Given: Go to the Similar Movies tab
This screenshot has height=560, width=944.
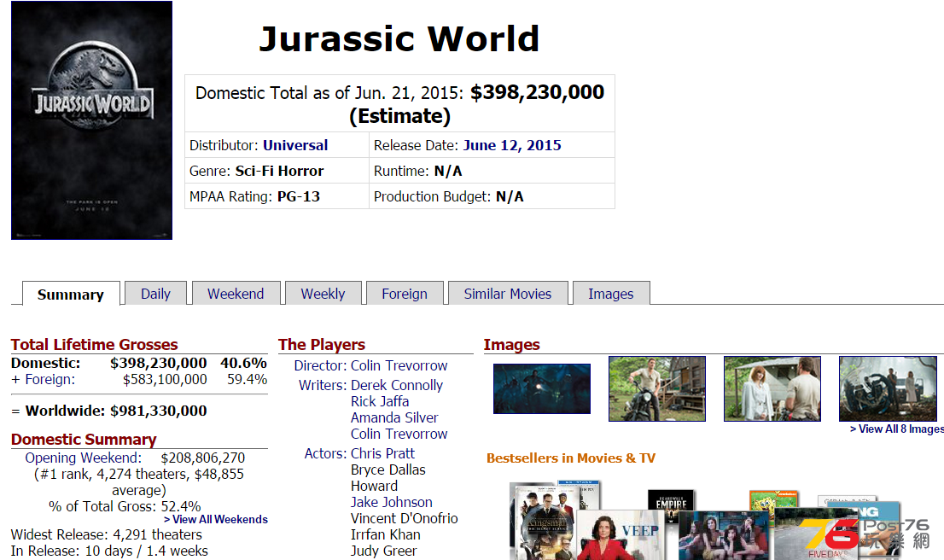Looking at the screenshot, I should pos(508,294).
